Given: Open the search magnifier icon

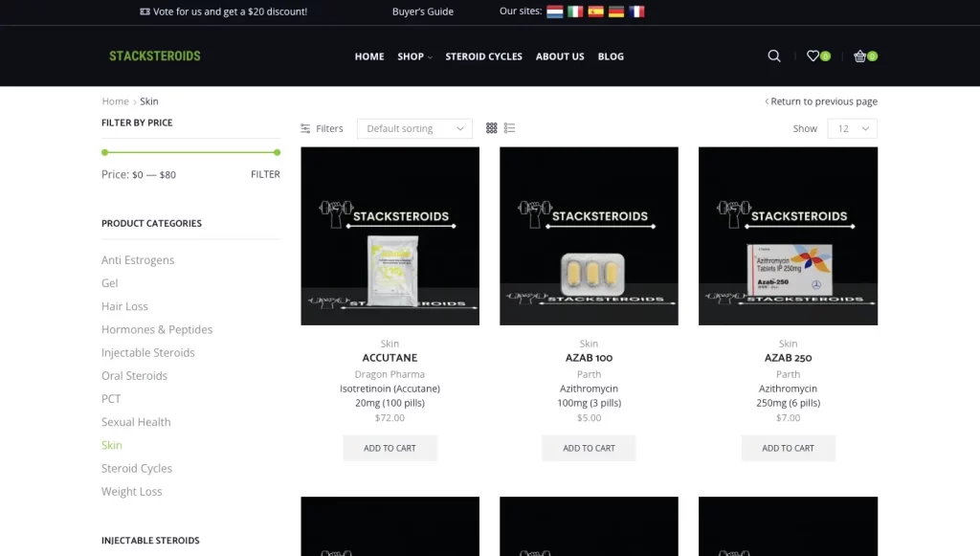Looking at the screenshot, I should point(773,56).
